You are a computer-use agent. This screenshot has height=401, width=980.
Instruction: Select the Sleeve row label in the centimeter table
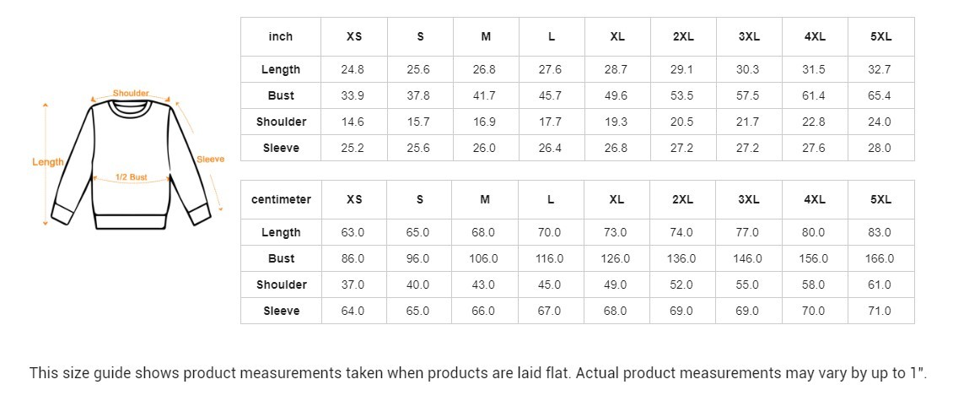tap(281, 311)
